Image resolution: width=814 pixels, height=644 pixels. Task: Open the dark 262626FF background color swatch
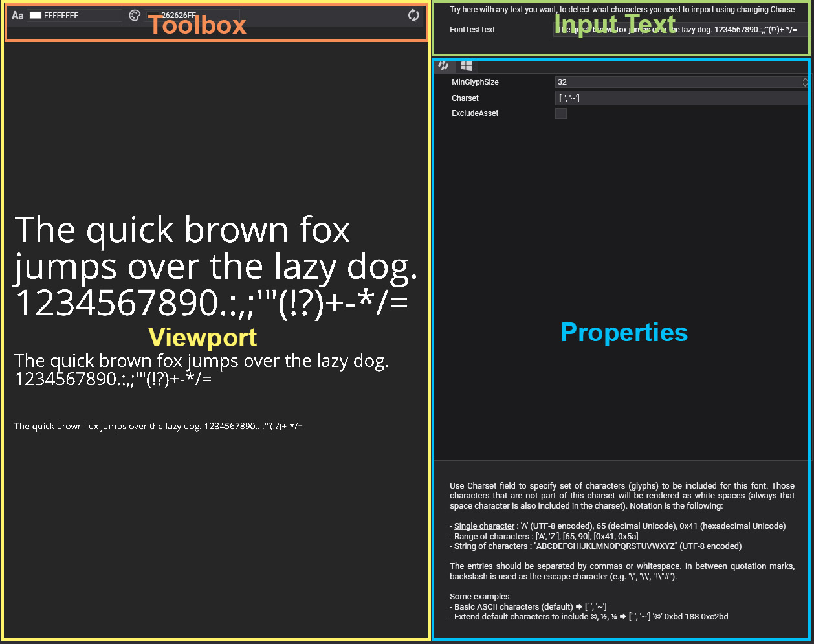(153, 16)
